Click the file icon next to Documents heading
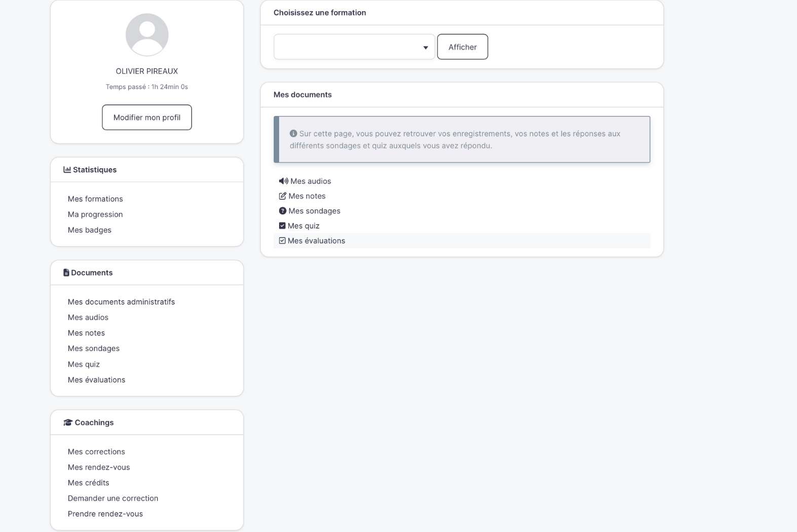 pos(66,273)
